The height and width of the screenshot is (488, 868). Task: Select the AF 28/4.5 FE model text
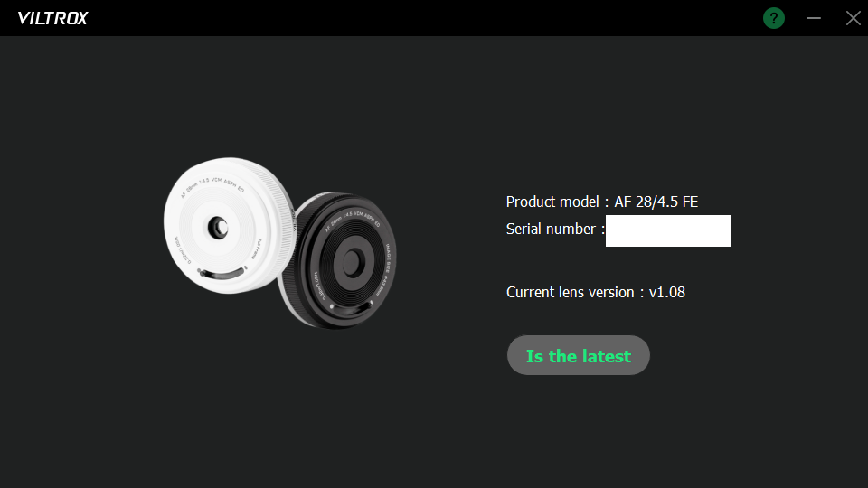click(656, 202)
